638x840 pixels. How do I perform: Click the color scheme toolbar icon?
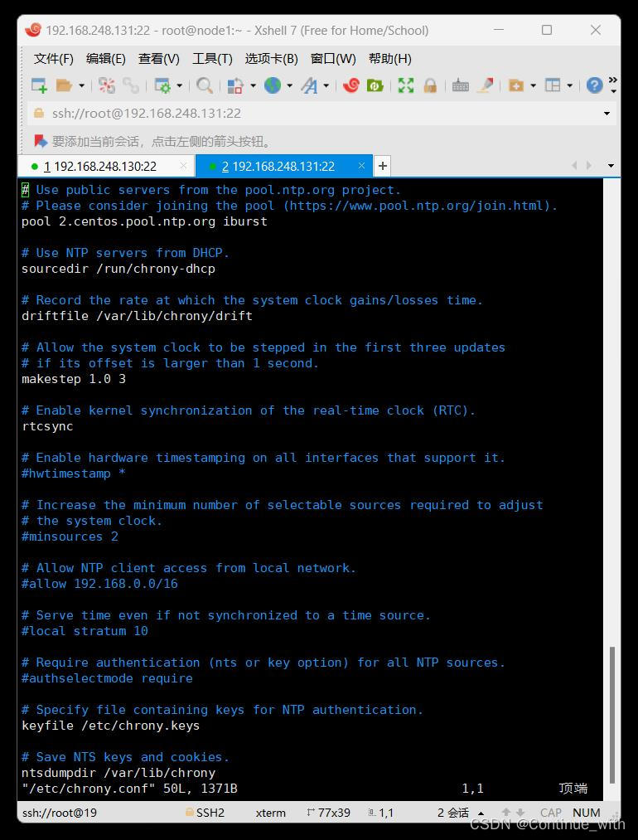tap(235, 85)
